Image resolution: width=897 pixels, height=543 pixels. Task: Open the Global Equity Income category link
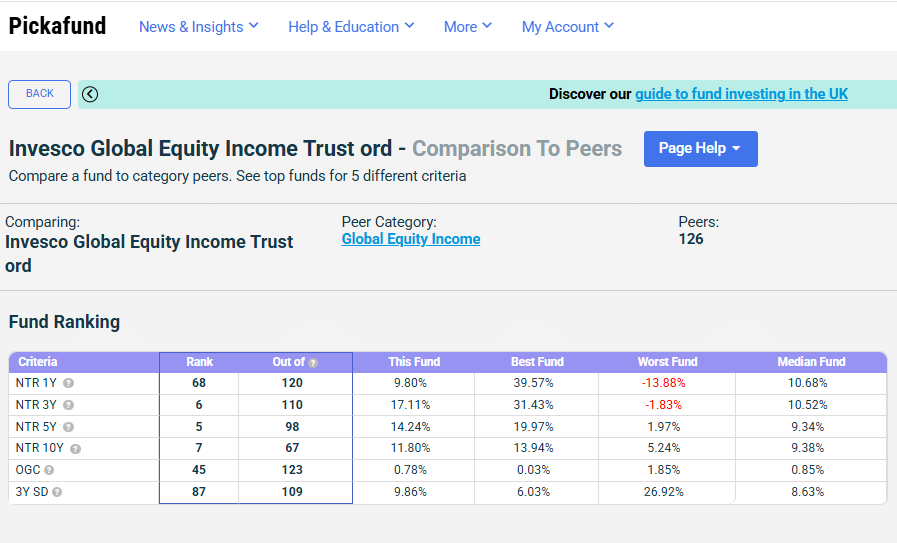411,239
